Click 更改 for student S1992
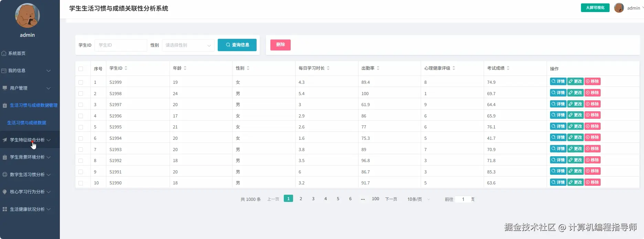 pos(575,160)
